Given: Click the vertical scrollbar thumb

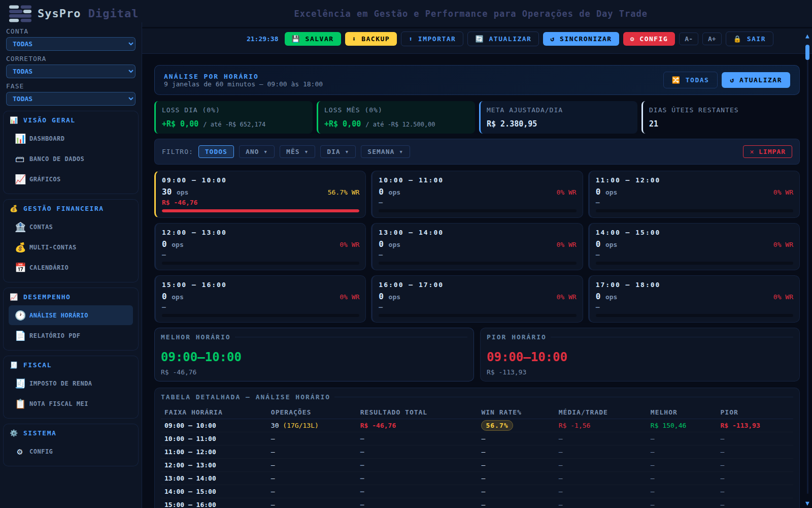Looking at the screenshot, I should [807, 52].
